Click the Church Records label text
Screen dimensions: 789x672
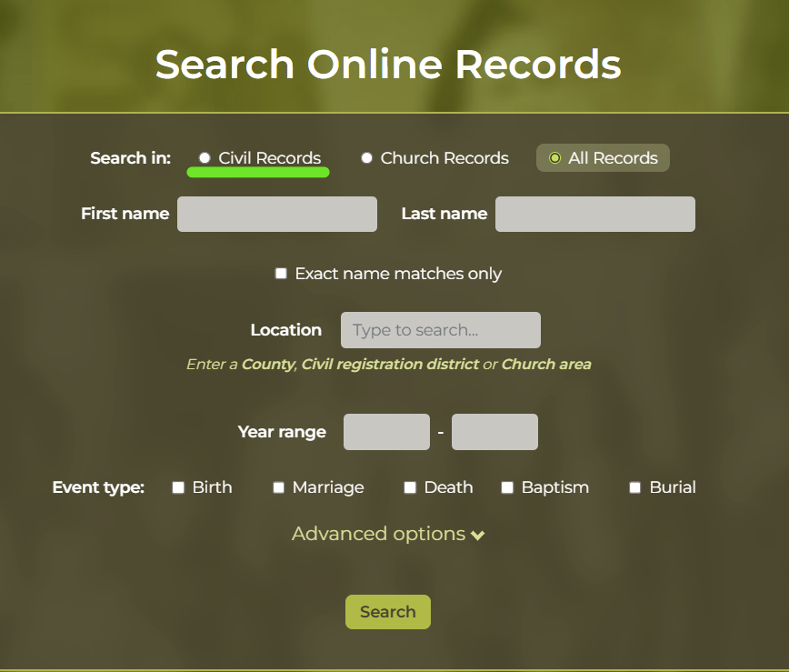444,158
